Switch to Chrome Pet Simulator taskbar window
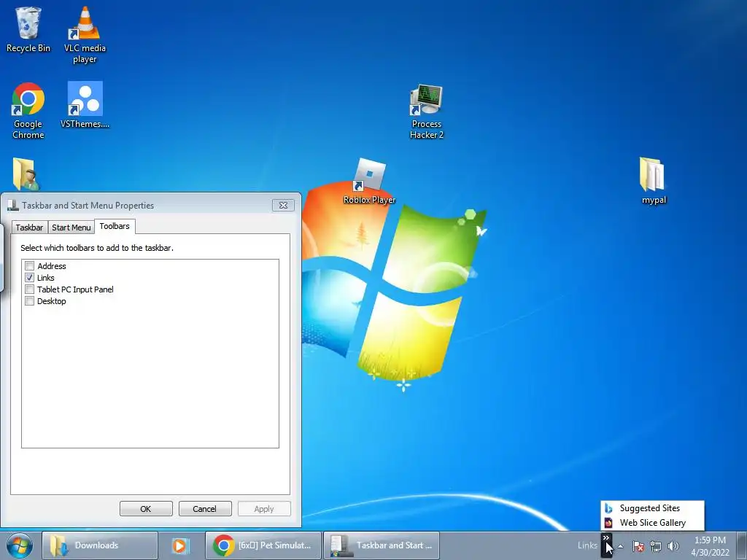The width and height of the screenshot is (747, 560). 263,545
